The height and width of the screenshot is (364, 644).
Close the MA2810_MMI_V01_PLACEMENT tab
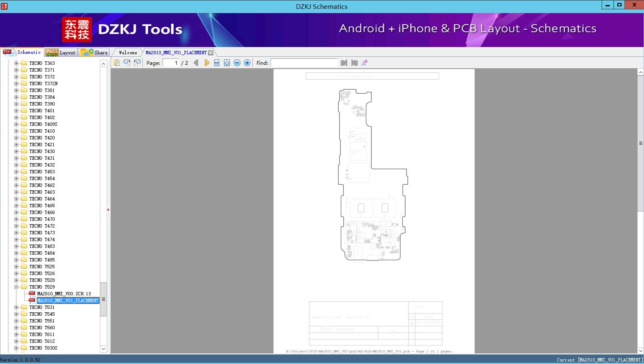(x=211, y=53)
